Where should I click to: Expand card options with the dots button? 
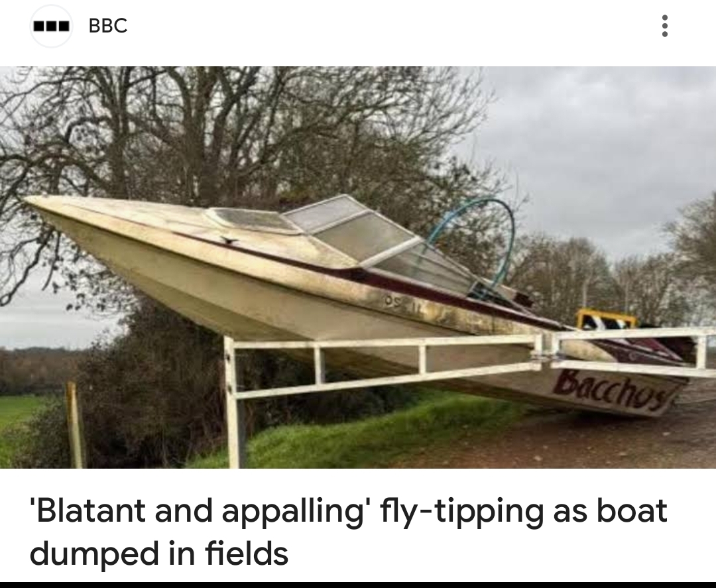click(x=664, y=26)
